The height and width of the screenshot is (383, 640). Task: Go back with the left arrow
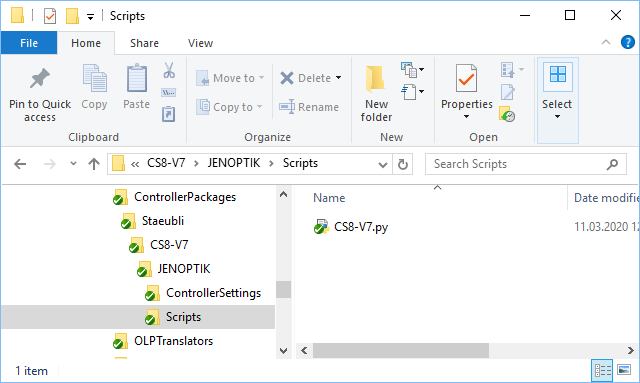coord(20,164)
